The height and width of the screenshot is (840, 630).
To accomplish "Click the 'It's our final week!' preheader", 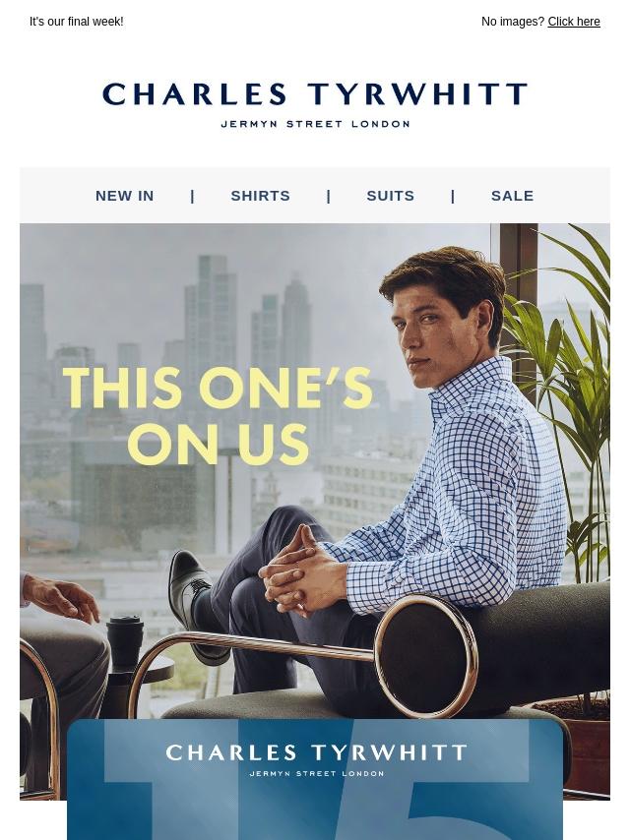I will coord(76,22).
